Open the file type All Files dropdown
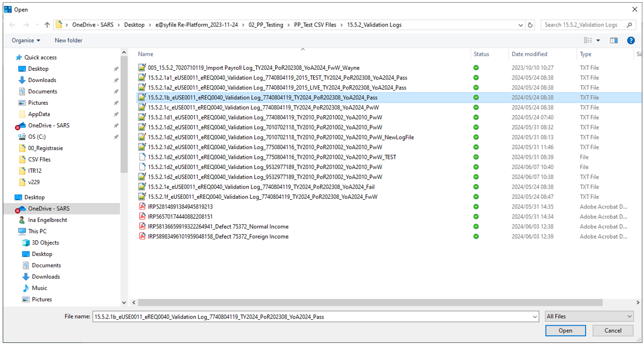 coord(589,316)
